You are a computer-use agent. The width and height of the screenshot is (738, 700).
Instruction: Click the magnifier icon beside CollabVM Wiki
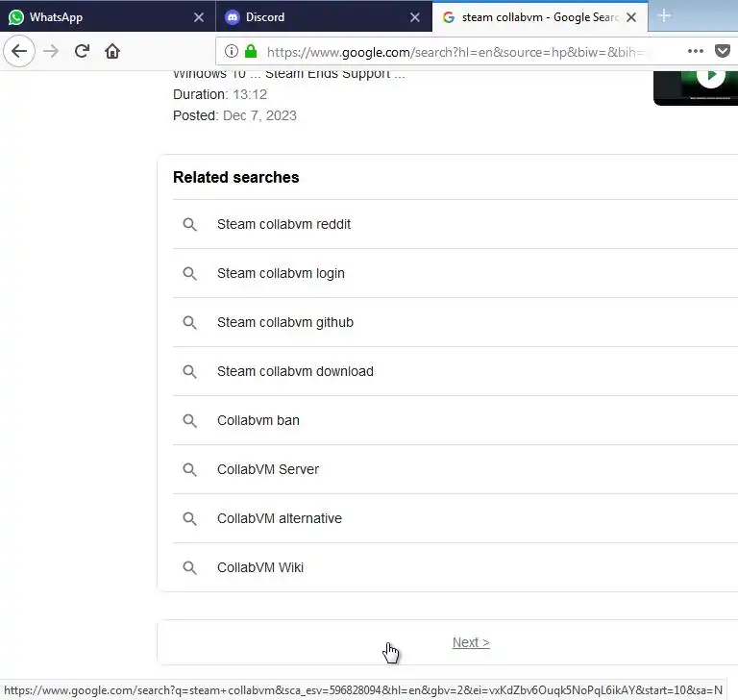[x=189, y=567]
